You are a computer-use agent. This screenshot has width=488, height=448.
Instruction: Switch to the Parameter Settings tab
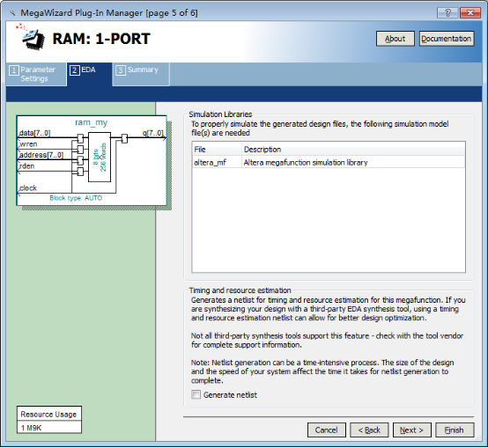(x=36, y=74)
